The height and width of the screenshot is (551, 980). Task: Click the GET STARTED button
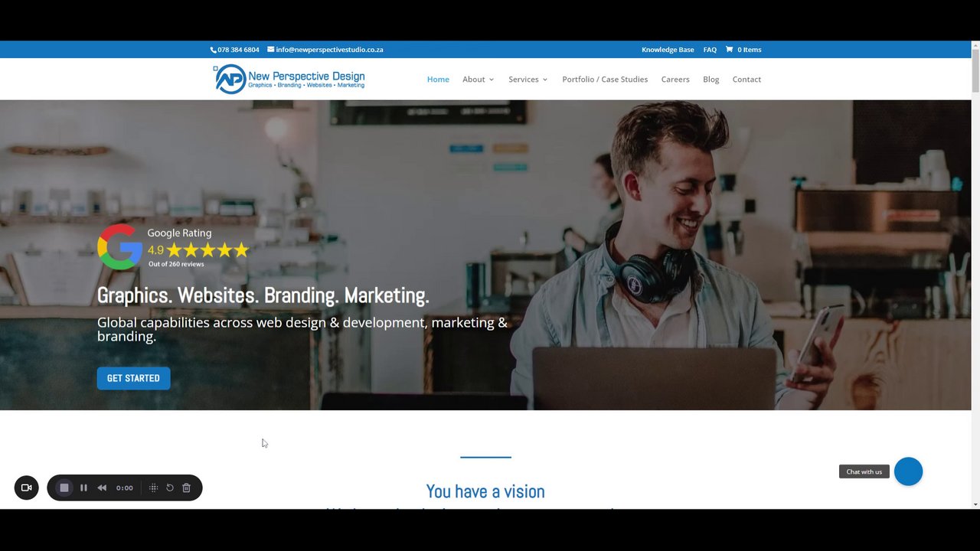(x=133, y=378)
